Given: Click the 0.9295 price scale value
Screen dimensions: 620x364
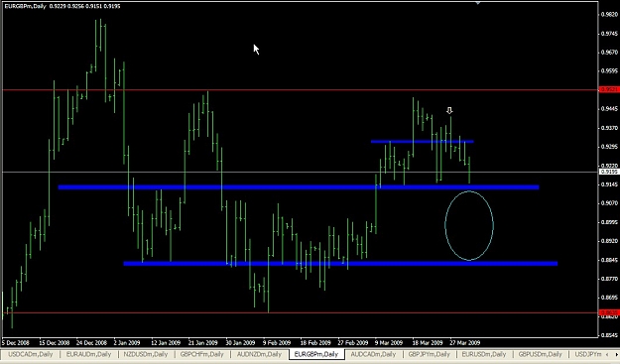Looking at the screenshot, I should pos(609,146).
